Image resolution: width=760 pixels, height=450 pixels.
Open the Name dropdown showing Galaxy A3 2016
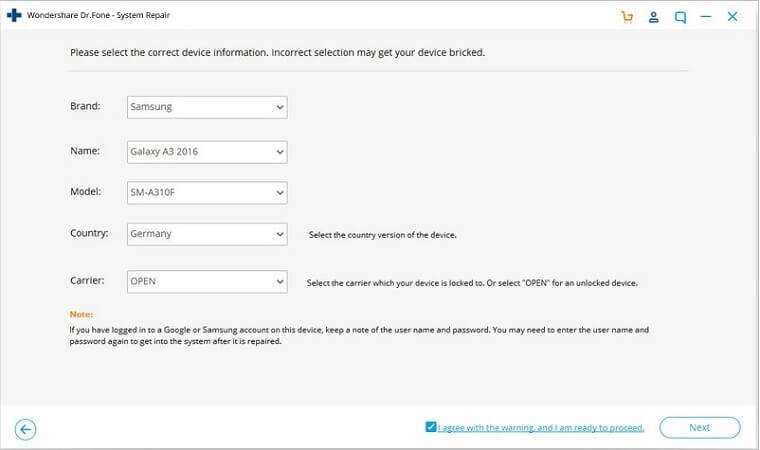tap(207, 151)
